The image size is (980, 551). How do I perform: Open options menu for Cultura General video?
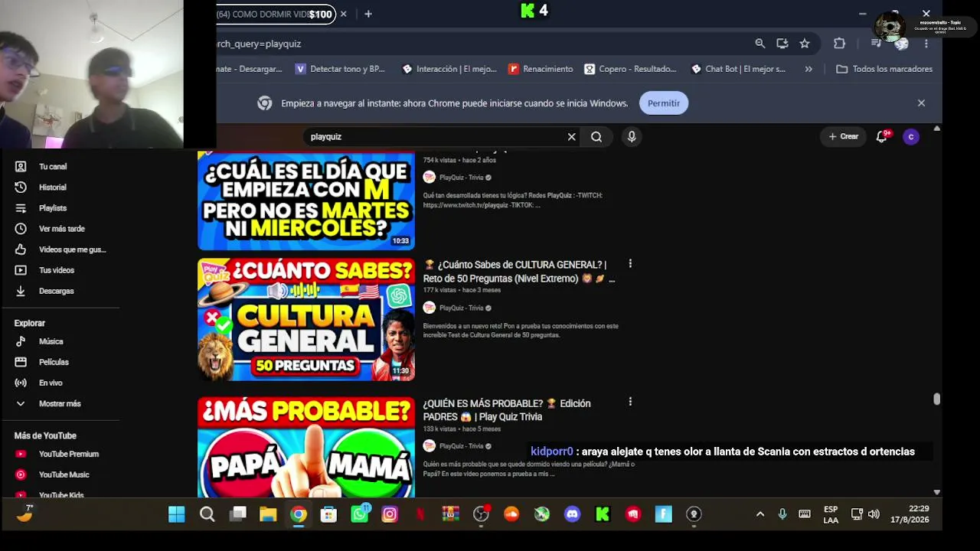point(630,263)
